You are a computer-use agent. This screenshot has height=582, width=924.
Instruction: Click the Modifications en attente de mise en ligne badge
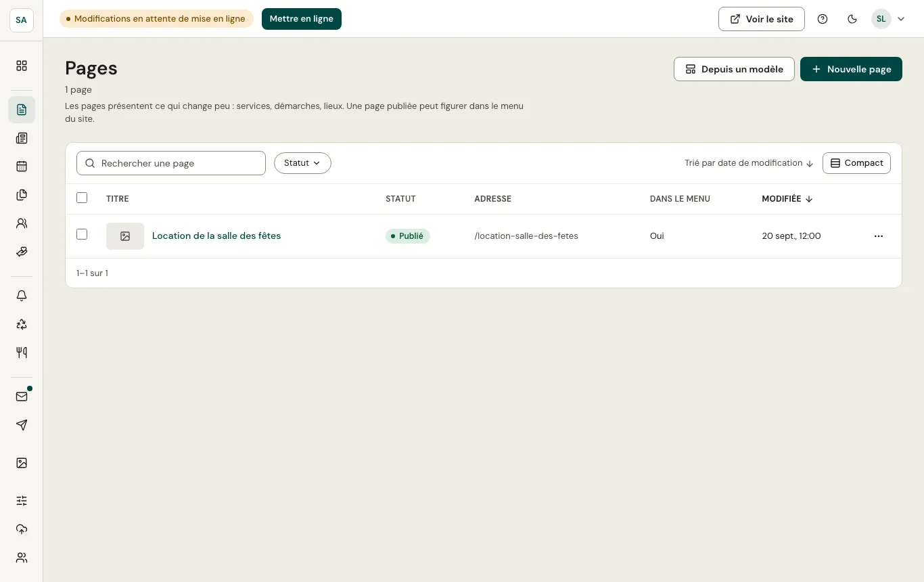click(156, 19)
